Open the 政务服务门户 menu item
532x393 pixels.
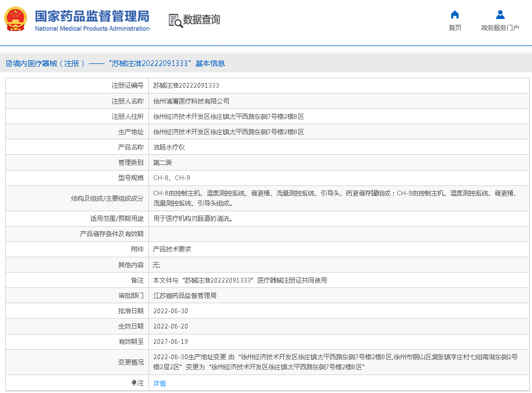500,28
